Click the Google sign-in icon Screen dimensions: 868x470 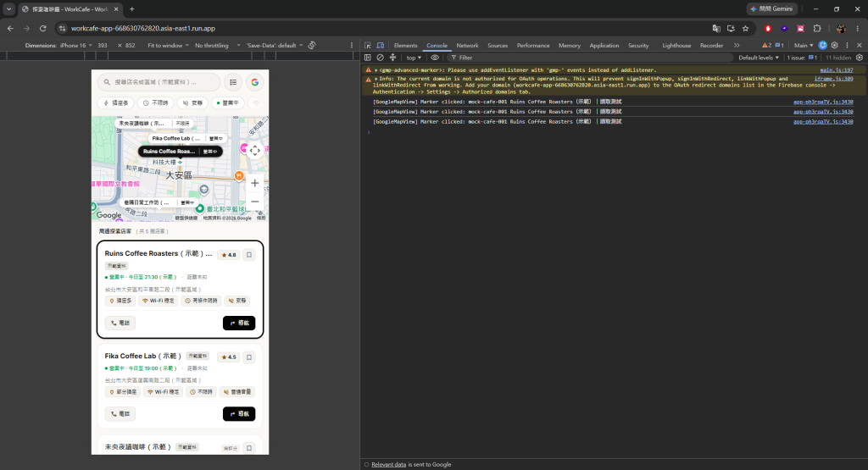pyautogui.click(x=254, y=82)
